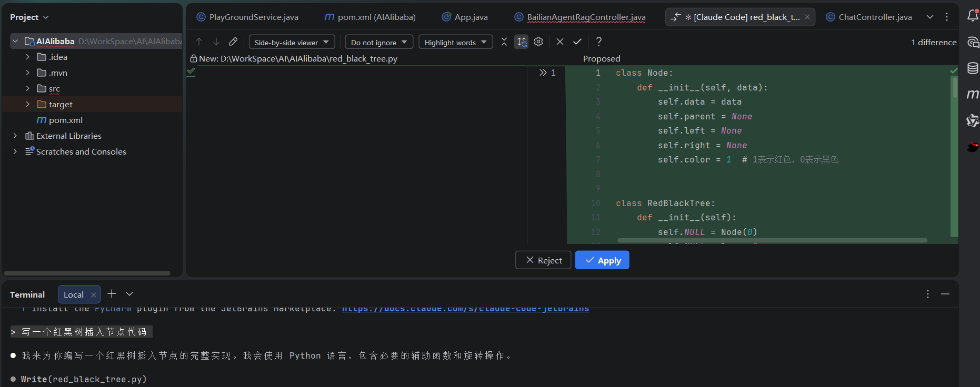
Task: Add new terminal tab plus icon
Action: click(112, 294)
